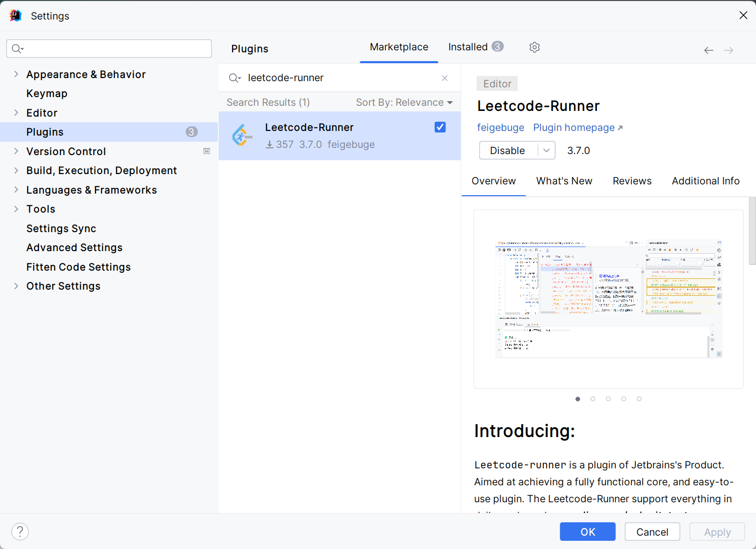Click the back navigation arrow
The height and width of the screenshot is (549, 756).
(709, 50)
